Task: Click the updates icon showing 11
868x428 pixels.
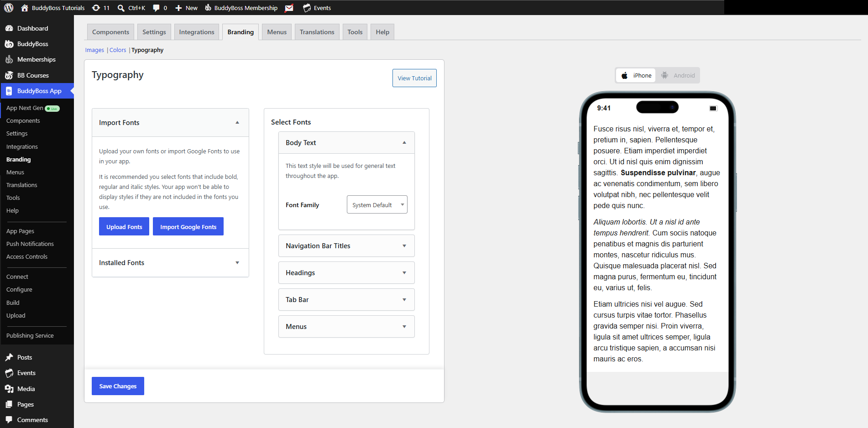Action: [x=96, y=8]
